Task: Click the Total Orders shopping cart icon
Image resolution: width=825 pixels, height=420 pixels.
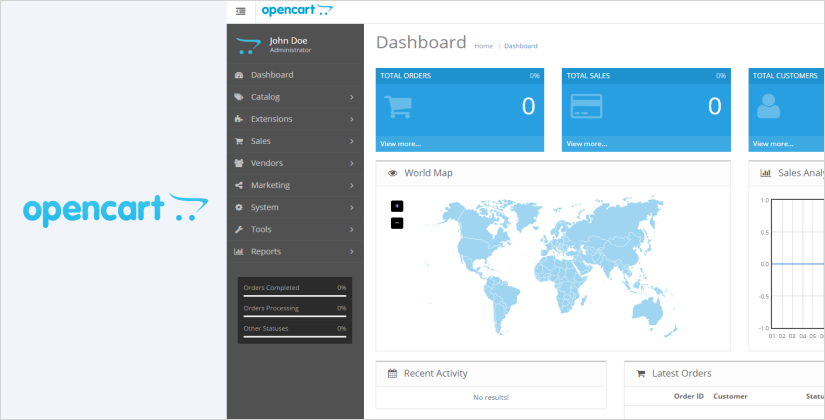Action: (x=397, y=106)
